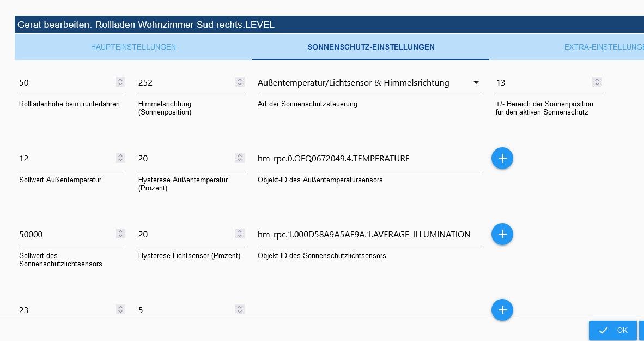Screen dimensions: 644x341
Task: Adjust stepper beside the bottom-row value 5
Action: pos(240,309)
